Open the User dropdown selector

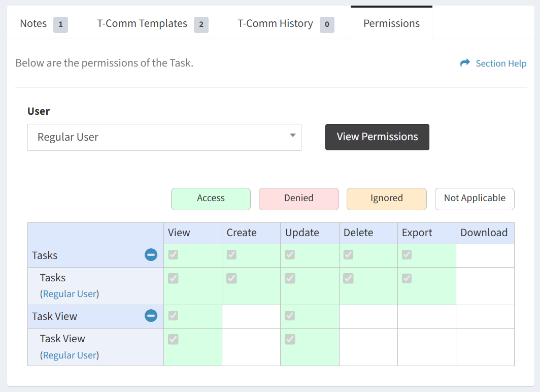(164, 137)
